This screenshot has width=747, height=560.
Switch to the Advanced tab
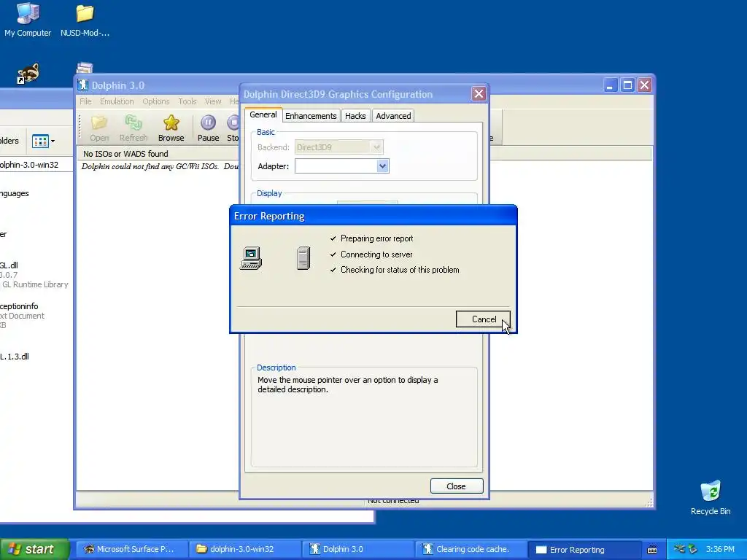tap(393, 116)
